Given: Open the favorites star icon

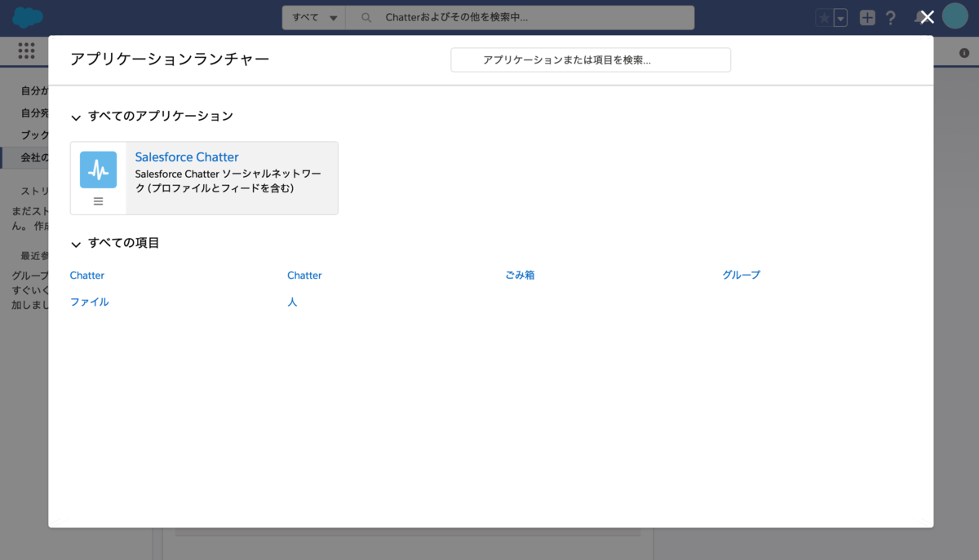Looking at the screenshot, I should tap(825, 16).
